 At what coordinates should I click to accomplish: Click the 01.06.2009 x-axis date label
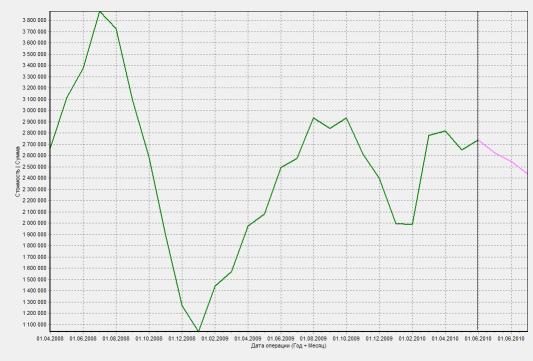(281, 339)
